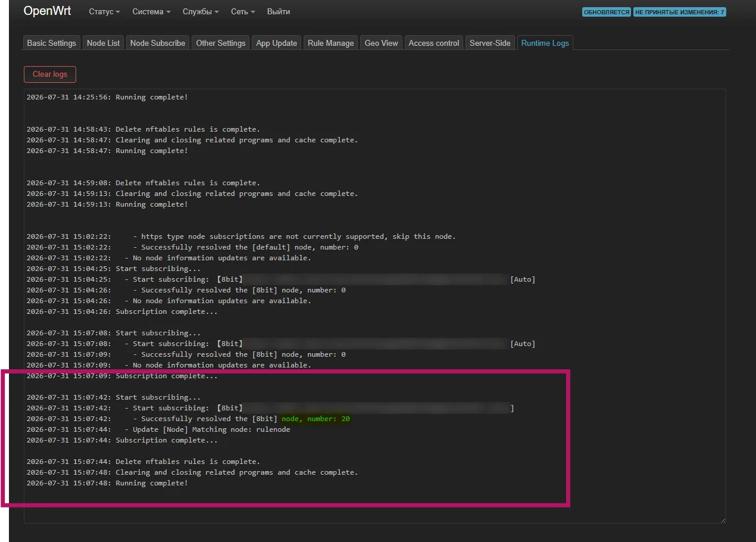Open the Система dropdown menu
Viewport: 756px width, 542px height.
click(151, 12)
